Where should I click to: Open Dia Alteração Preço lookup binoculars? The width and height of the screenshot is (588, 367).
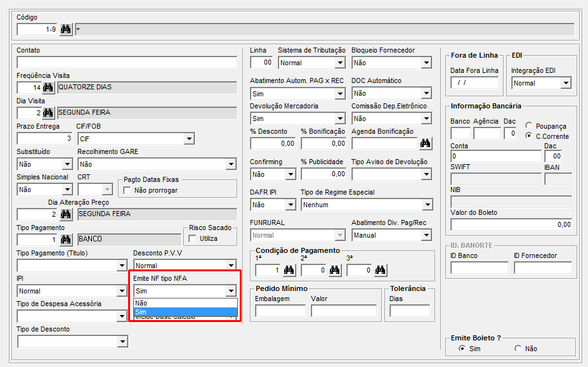tap(66, 214)
